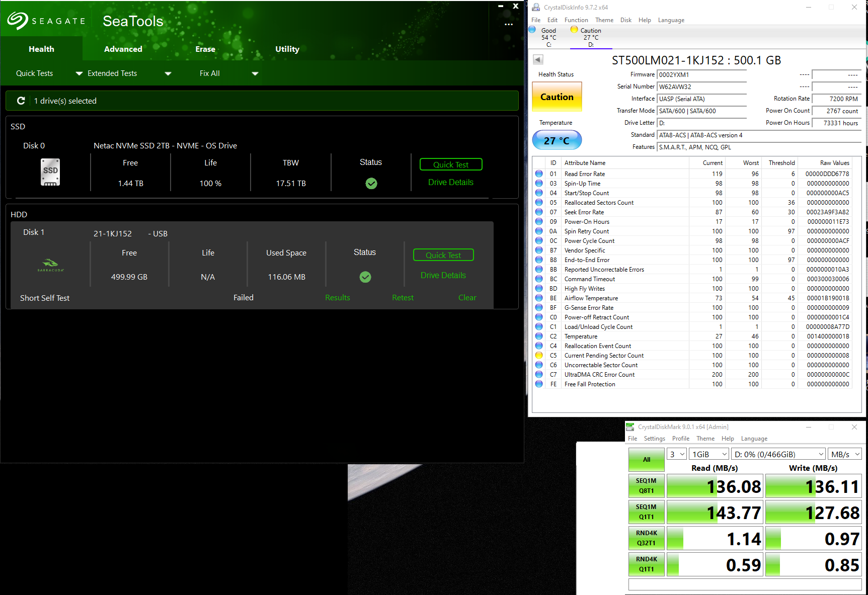Open the Profile menu in CrystalDiskMark

681,439
